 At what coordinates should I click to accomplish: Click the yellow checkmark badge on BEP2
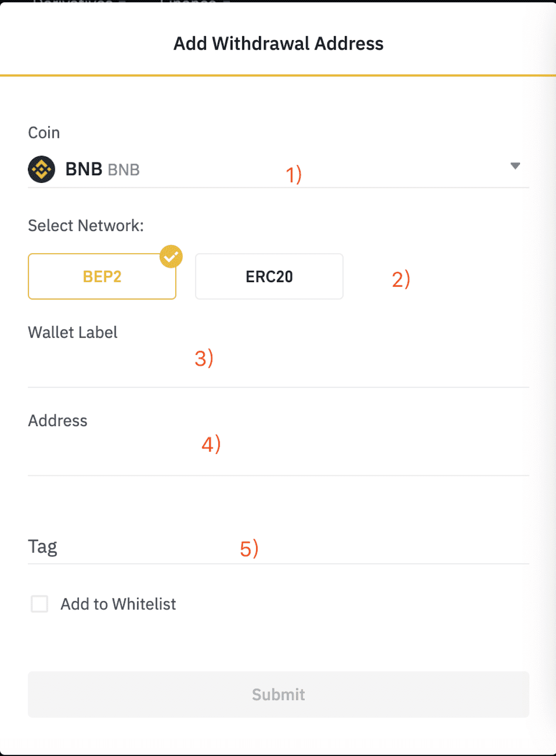coord(171,257)
